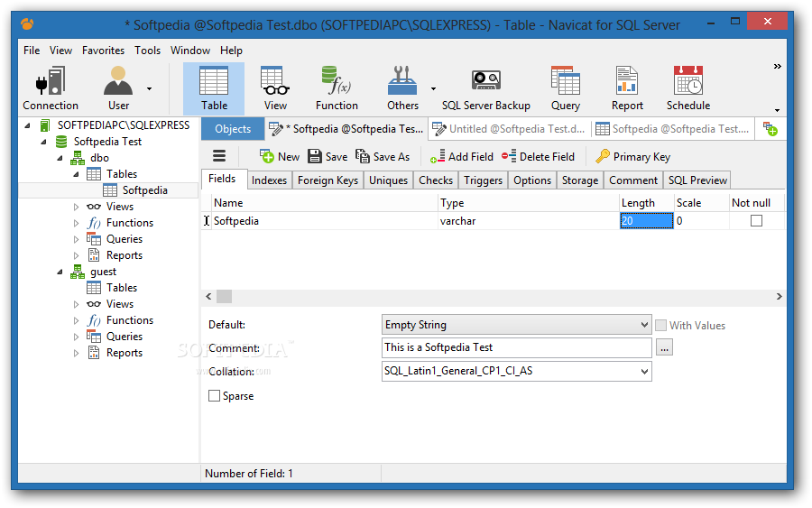Viewport: 812px width, 508px height.
Task: Open the Help menu
Action: pyautogui.click(x=231, y=51)
